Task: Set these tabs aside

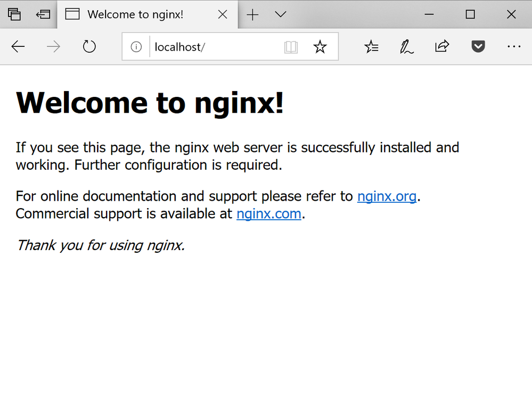Action: coord(43,14)
